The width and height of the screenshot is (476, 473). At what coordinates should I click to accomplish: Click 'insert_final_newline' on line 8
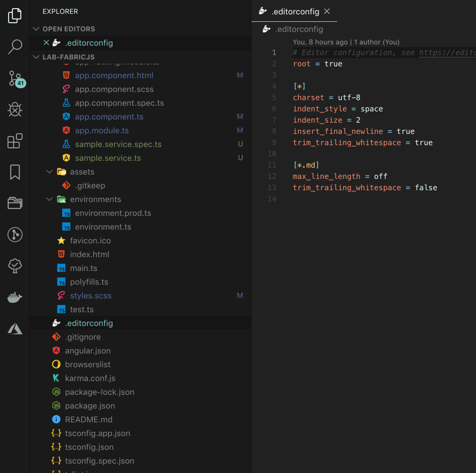[338, 131]
